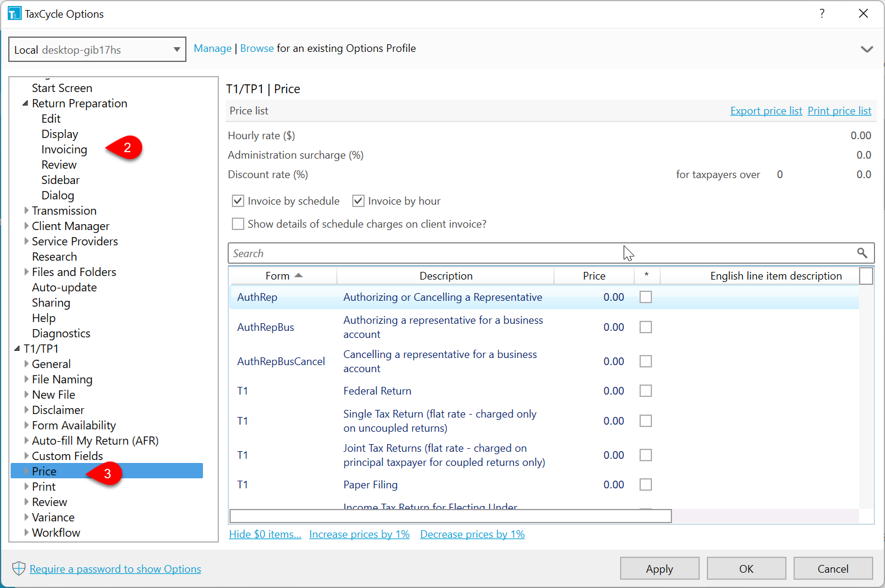Click the shield icon beside password link
This screenshot has width=885, height=588.
[x=19, y=569]
